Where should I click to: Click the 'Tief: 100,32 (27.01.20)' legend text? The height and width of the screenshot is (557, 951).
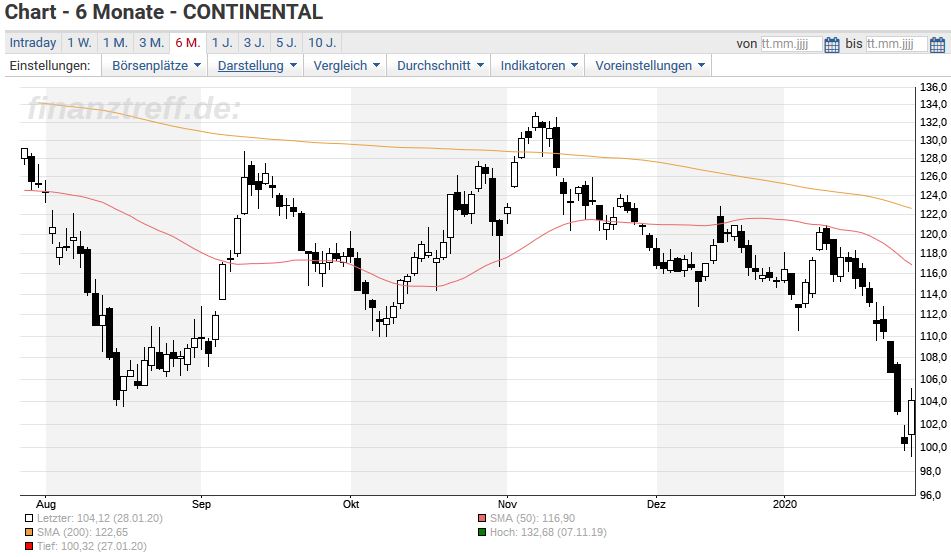(92, 547)
